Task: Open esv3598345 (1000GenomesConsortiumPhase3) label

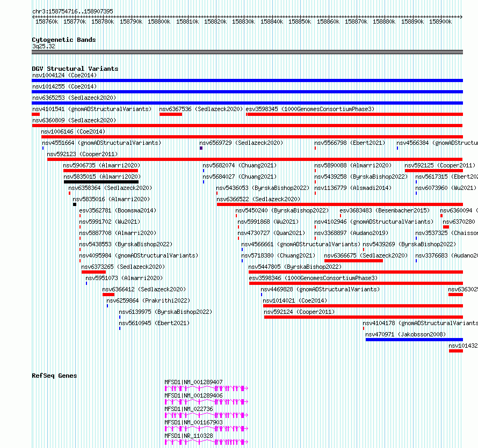Action: tap(310, 109)
